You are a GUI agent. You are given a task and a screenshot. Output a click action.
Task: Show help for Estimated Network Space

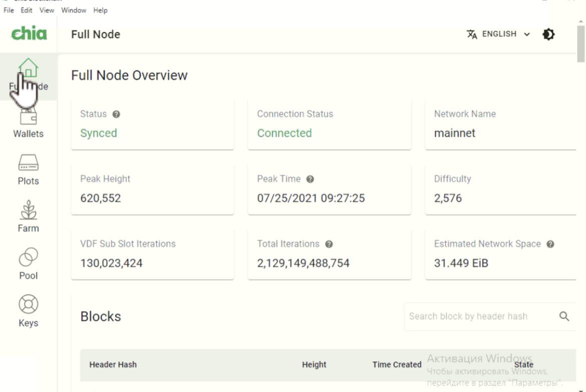click(550, 244)
